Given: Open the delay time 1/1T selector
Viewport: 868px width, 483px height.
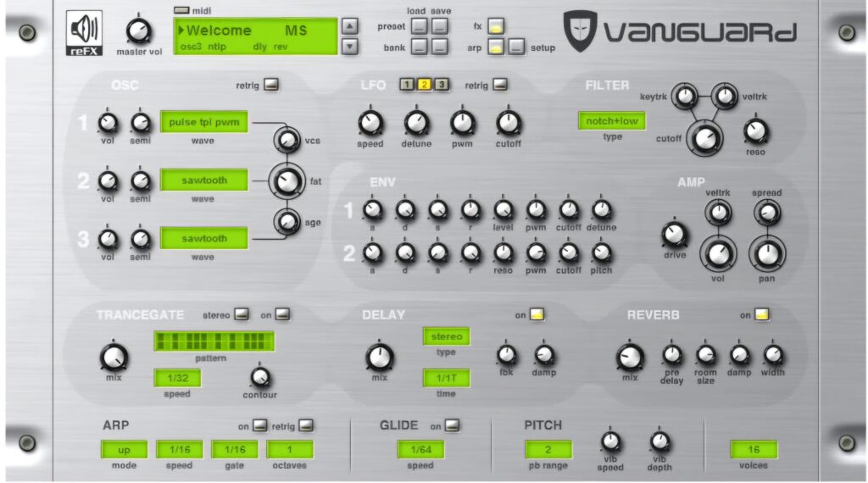Looking at the screenshot, I should pos(446,378).
